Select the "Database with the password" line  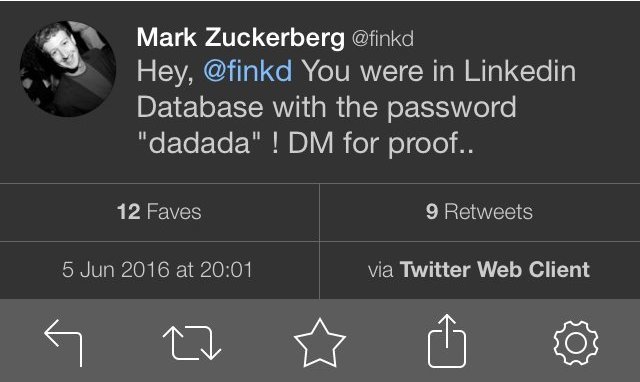pyautogui.click(x=327, y=108)
